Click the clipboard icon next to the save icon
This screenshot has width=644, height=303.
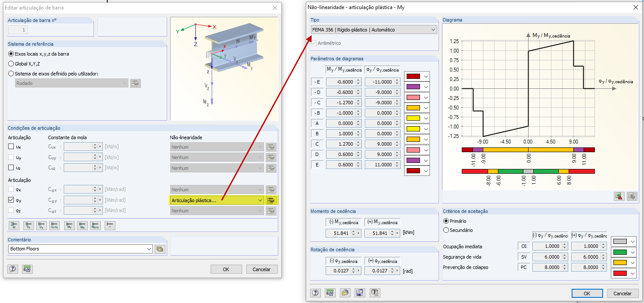(374, 293)
